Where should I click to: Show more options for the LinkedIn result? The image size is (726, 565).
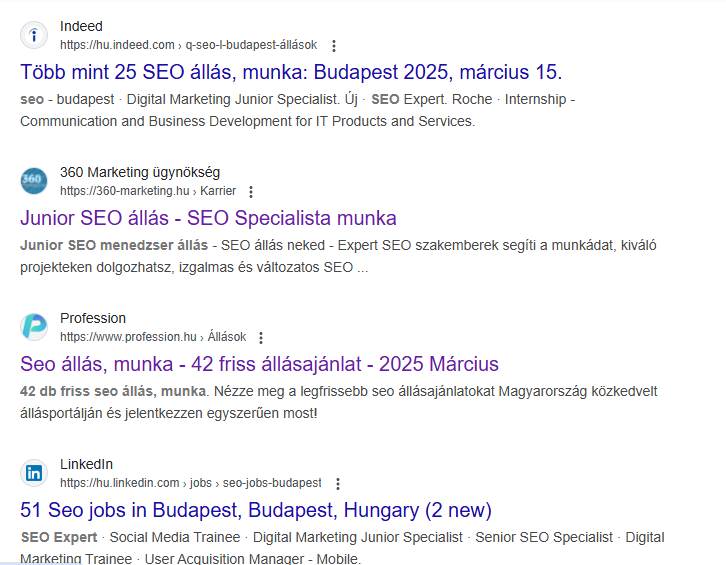point(338,484)
